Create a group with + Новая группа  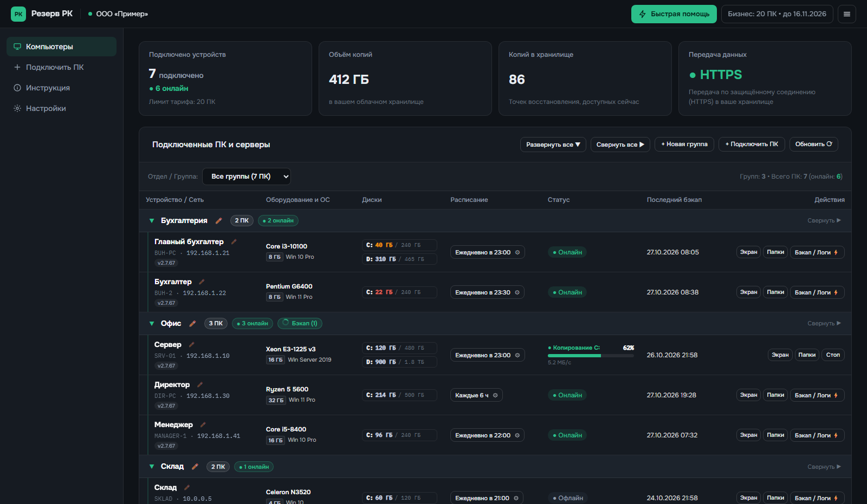(684, 144)
